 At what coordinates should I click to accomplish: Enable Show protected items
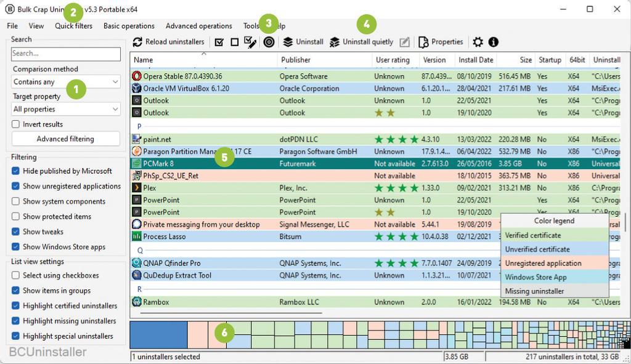(x=15, y=216)
